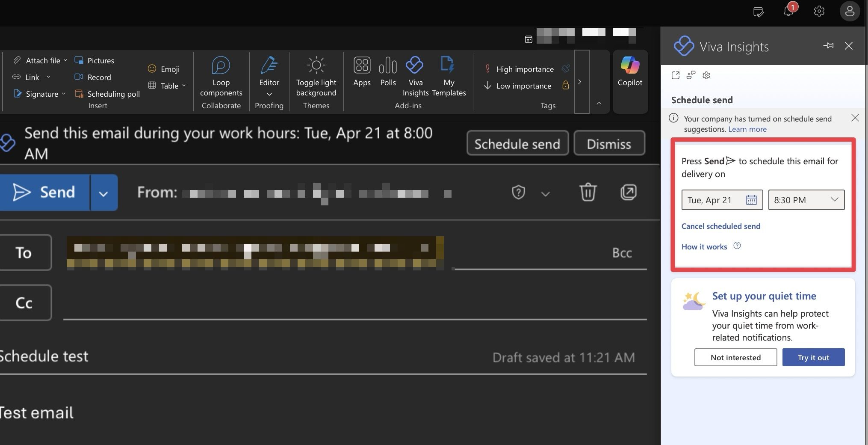Expand the Link dropdown chevron

click(48, 77)
